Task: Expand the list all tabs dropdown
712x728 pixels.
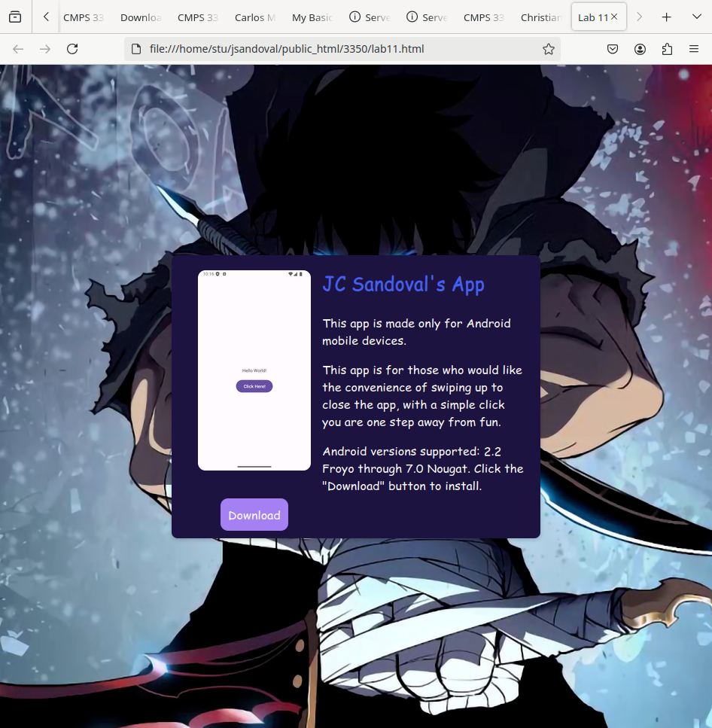Action: (695, 17)
